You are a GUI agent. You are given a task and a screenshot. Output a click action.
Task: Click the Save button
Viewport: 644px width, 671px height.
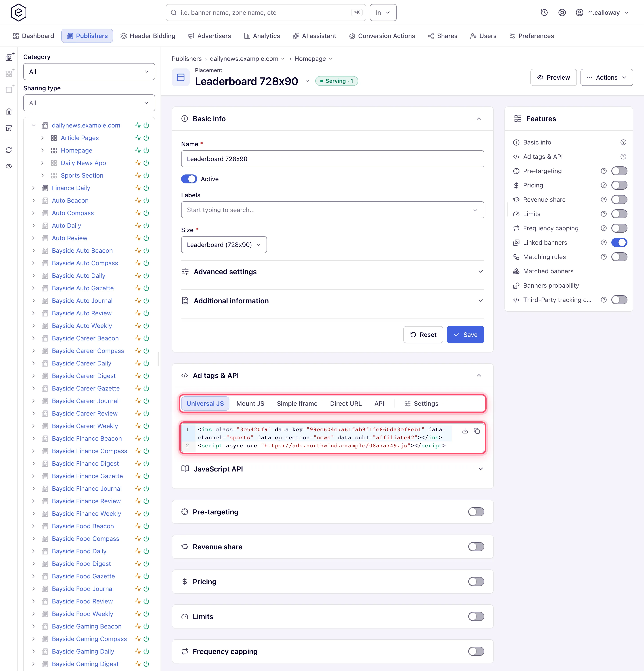465,334
